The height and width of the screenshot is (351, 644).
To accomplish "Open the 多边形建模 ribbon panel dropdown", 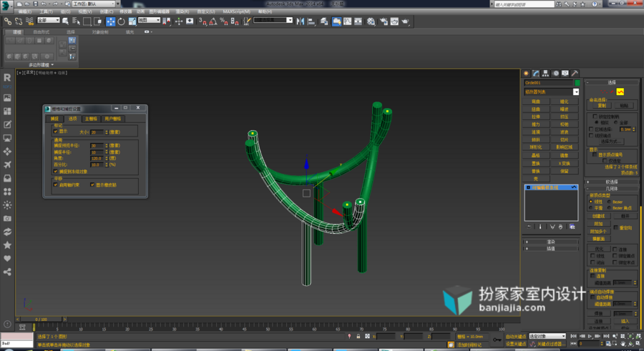I will tap(41, 65).
